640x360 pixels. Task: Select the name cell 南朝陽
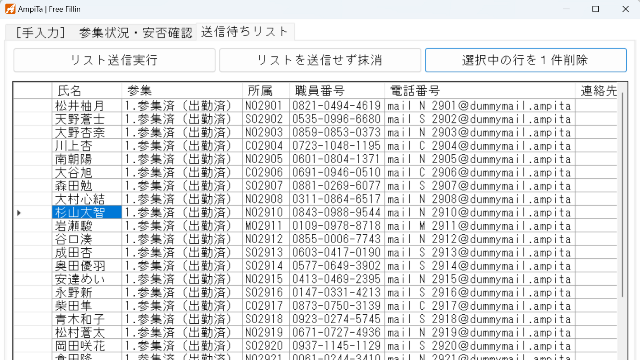click(x=87, y=159)
